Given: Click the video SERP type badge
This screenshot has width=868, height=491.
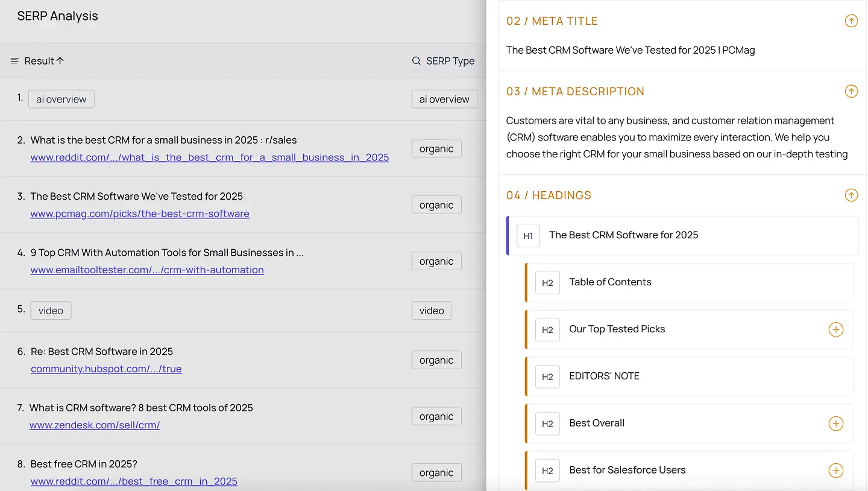Looking at the screenshot, I should (432, 311).
